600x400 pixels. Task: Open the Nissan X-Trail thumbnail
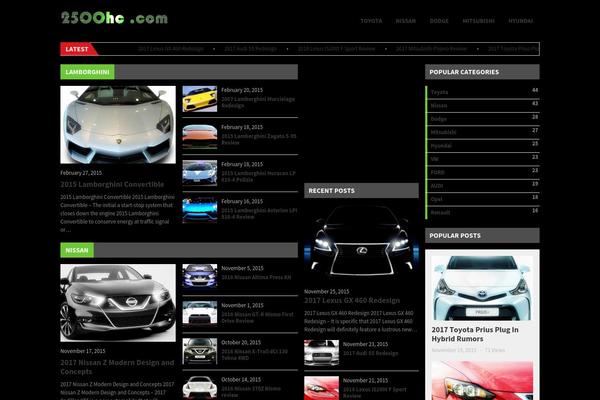click(x=199, y=351)
